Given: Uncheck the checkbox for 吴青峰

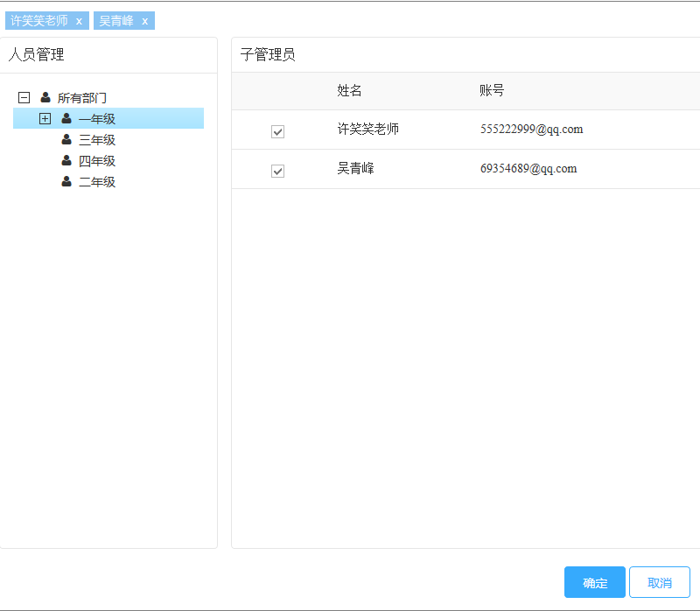Looking at the screenshot, I should tap(277, 171).
